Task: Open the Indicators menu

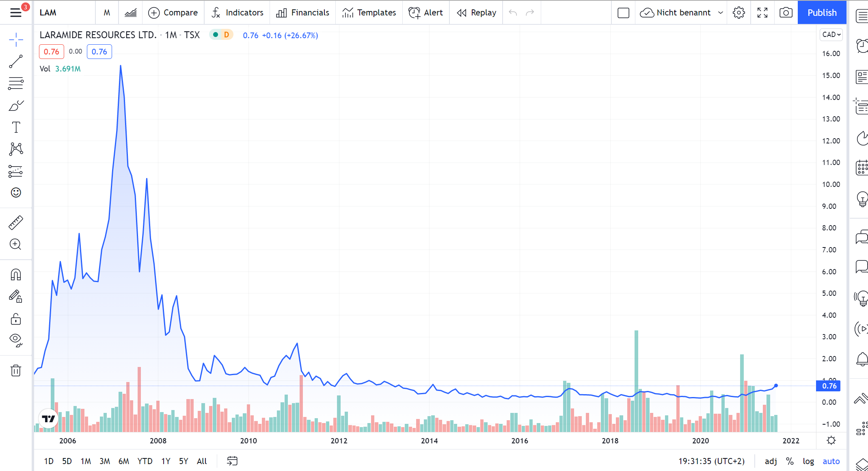Action: click(x=238, y=13)
